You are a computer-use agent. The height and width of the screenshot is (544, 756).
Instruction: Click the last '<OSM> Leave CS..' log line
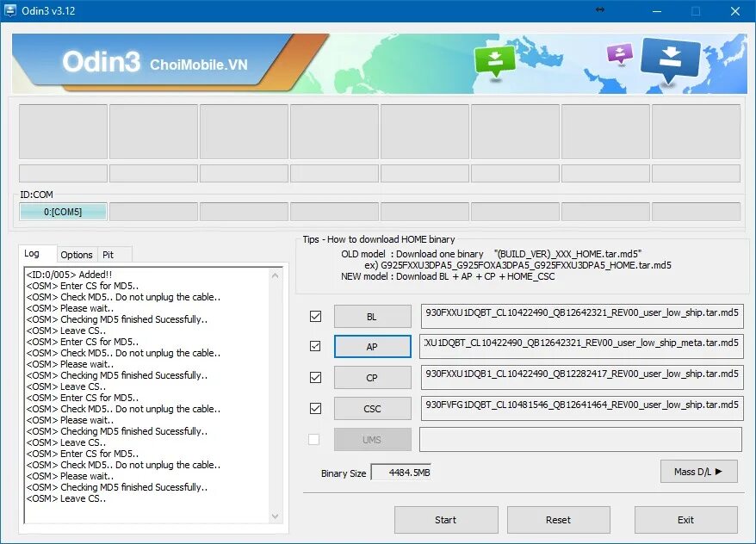coord(66,498)
